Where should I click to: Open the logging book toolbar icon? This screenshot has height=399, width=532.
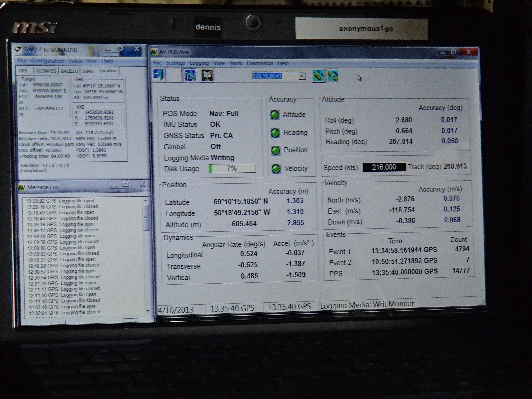pos(207,75)
